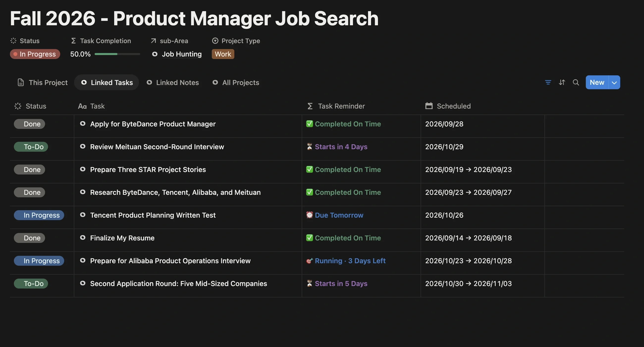Click page icon of Tencent Written Test task

pyautogui.click(x=82, y=215)
